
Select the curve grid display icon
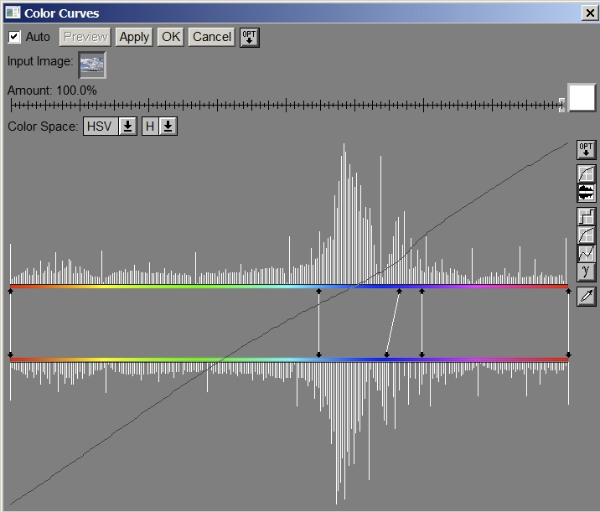[586, 174]
